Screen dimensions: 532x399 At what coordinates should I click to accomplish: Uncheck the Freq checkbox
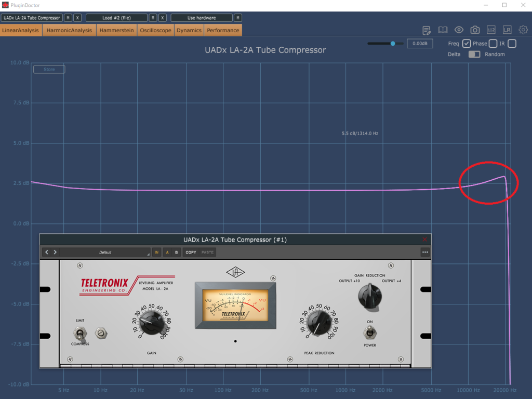click(467, 43)
